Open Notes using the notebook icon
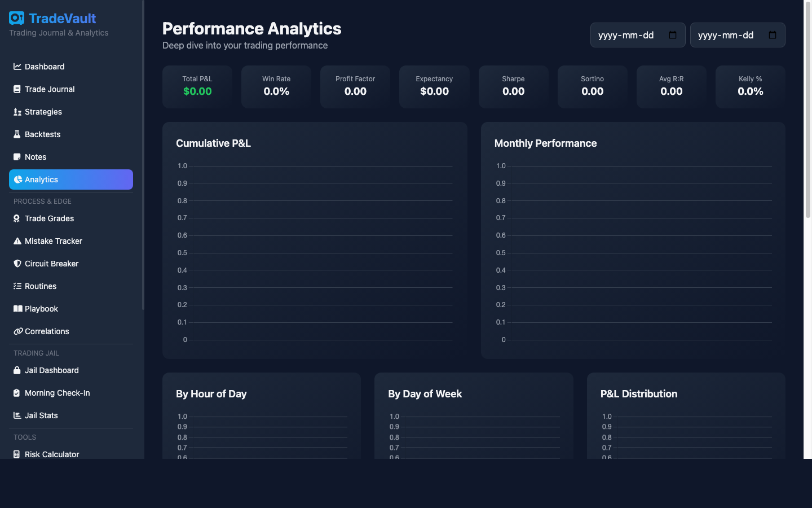Viewport: 812px width, 508px height. [17, 157]
